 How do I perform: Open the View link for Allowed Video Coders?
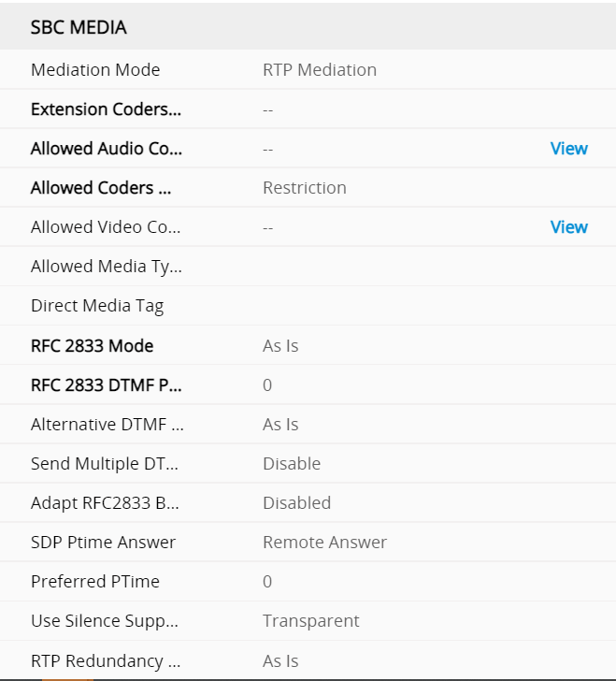(568, 227)
